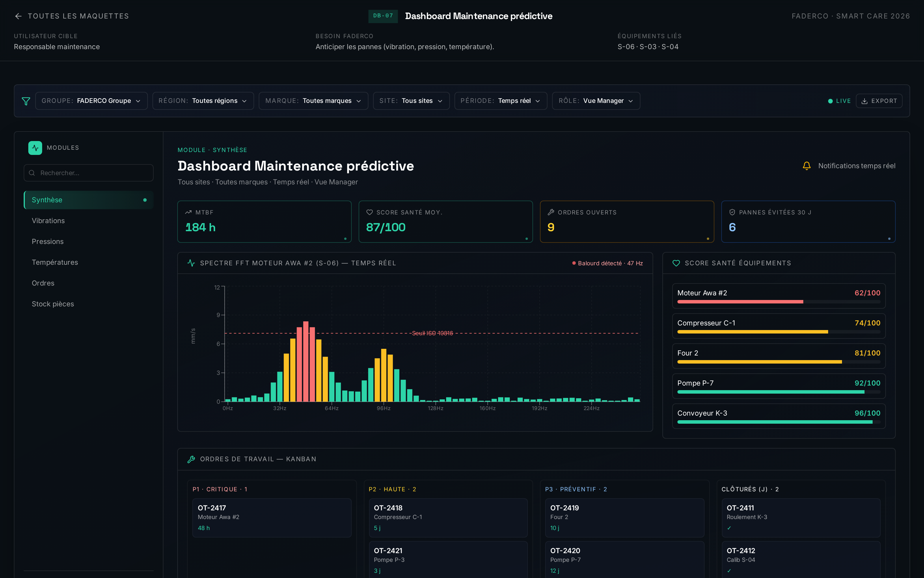The width and height of the screenshot is (924, 578).
Task: Open the Site Tous sites dropdown
Action: 411,101
